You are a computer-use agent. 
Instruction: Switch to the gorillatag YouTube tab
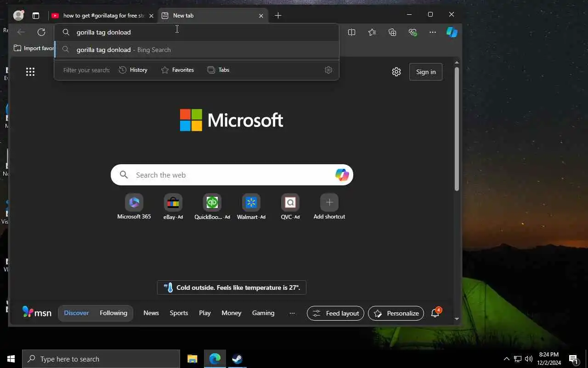pos(103,15)
